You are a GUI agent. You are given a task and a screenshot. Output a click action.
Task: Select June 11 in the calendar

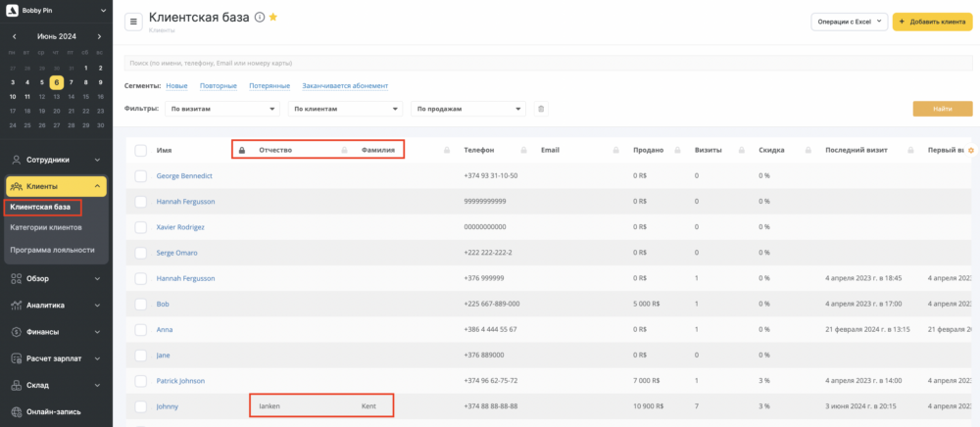pos(26,97)
